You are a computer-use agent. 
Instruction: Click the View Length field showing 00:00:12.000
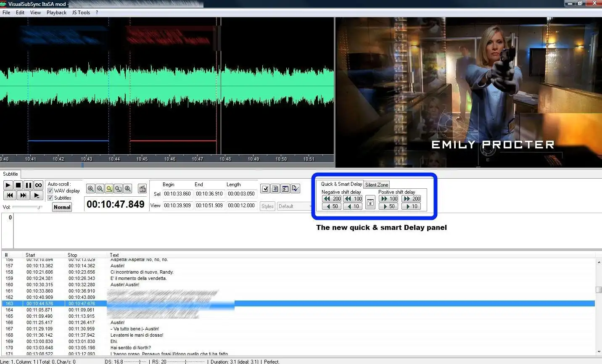point(241,206)
